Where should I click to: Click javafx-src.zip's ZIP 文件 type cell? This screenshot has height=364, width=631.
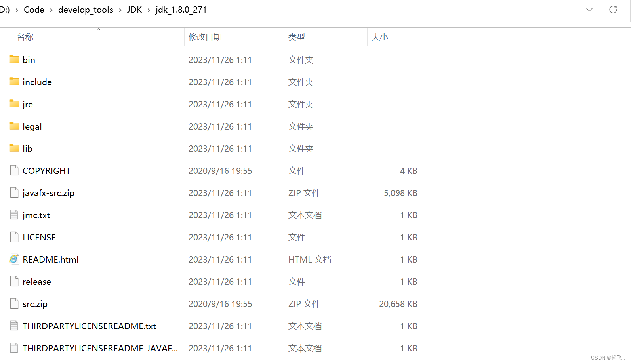pos(304,193)
